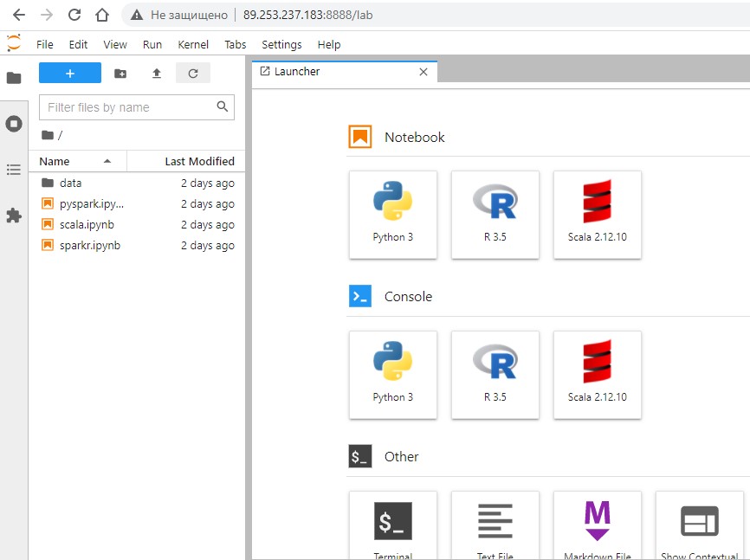Start a Python 3 console
This screenshot has width=750, height=560.
click(392, 375)
